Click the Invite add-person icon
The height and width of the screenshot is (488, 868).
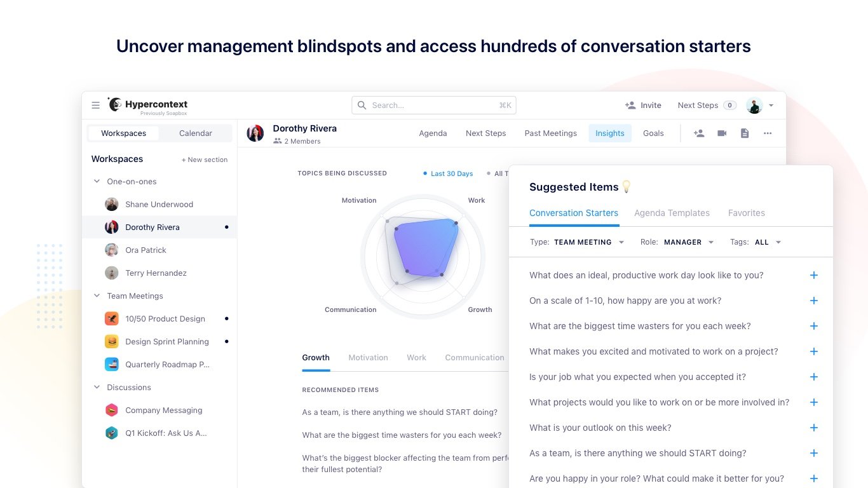(630, 105)
